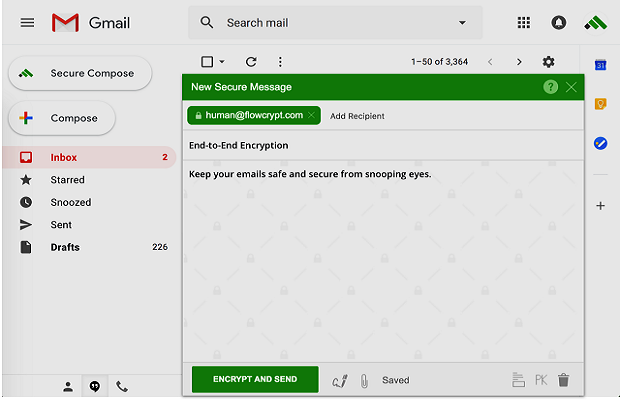Click the subject End-to-End Encryption field
The height and width of the screenshot is (400, 620).
383,145
